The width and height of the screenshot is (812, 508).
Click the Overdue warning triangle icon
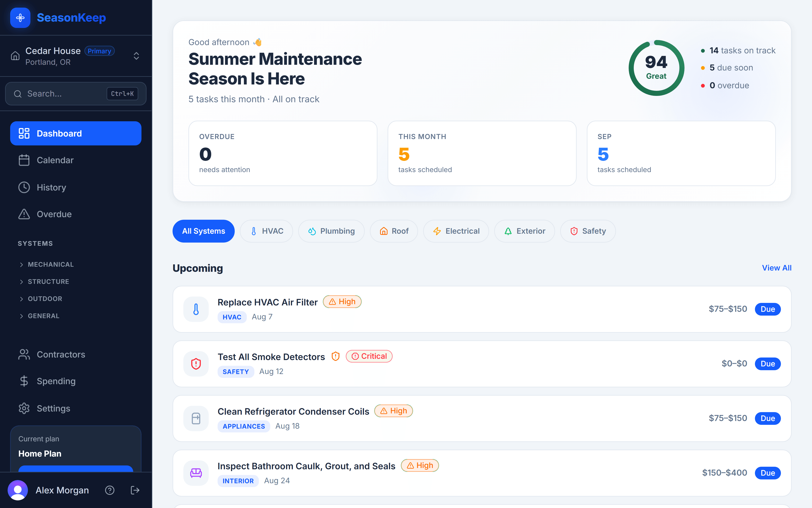coord(24,214)
